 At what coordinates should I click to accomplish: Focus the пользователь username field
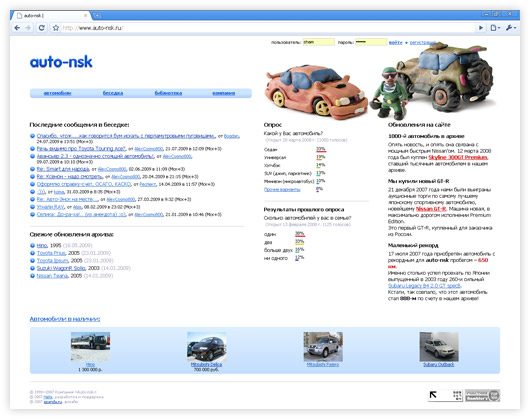click(318, 42)
